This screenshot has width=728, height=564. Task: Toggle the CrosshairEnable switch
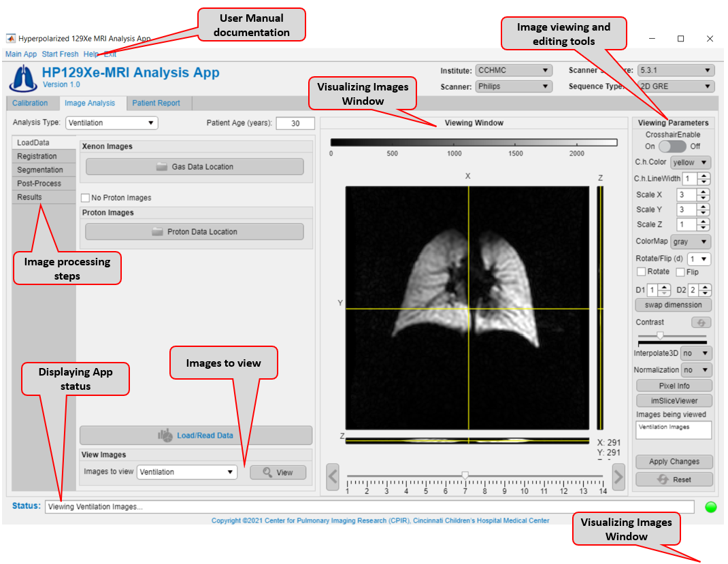pos(672,146)
